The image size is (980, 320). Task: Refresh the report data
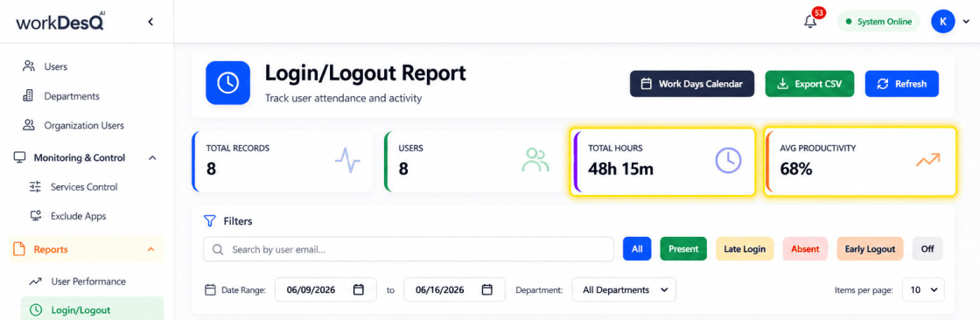tap(902, 84)
